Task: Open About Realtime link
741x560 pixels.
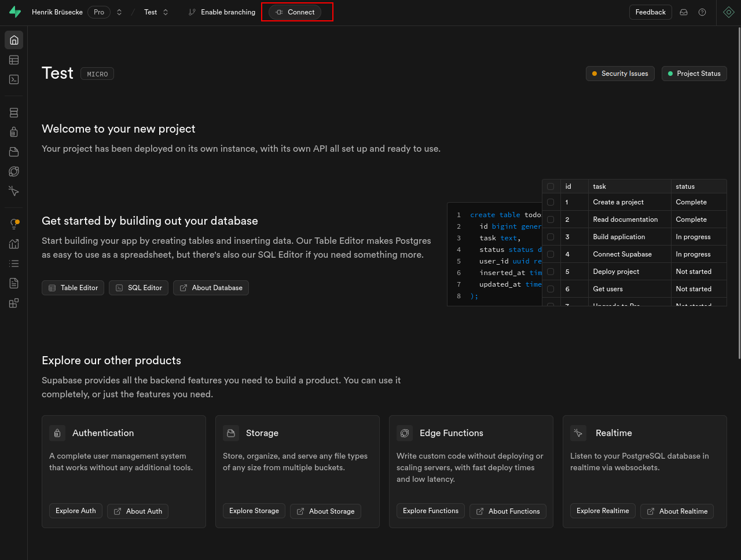Action: [677, 511]
